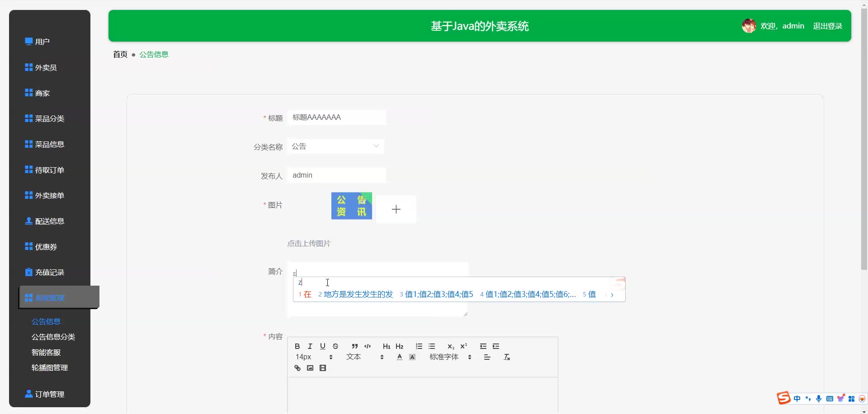868x414 pixels.
Task: Insert an image into the content
Action: tap(310, 368)
